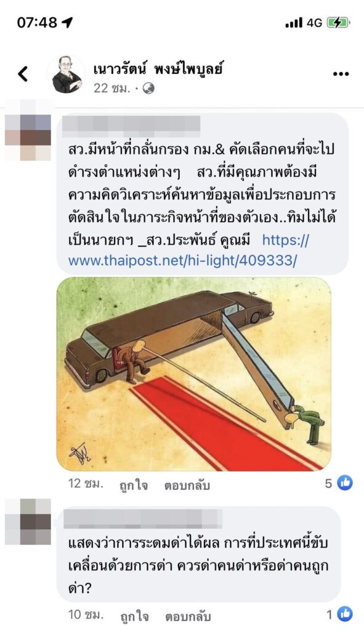
Task: Open เนาวรัตน์ พงษ์ไพบูลย์ profile picture
Action: [x=66, y=75]
